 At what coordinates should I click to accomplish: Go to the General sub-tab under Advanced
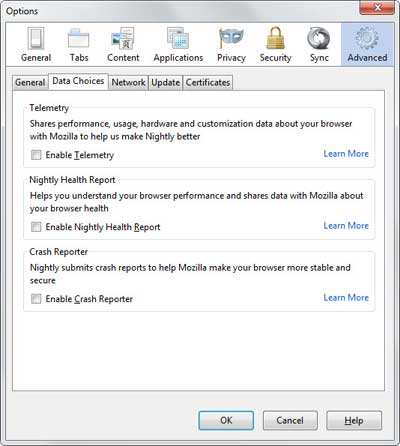click(30, 82)
